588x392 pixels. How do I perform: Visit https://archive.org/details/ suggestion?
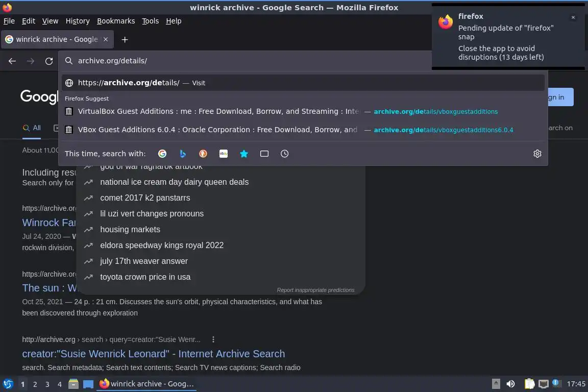(x=303, y=83)
